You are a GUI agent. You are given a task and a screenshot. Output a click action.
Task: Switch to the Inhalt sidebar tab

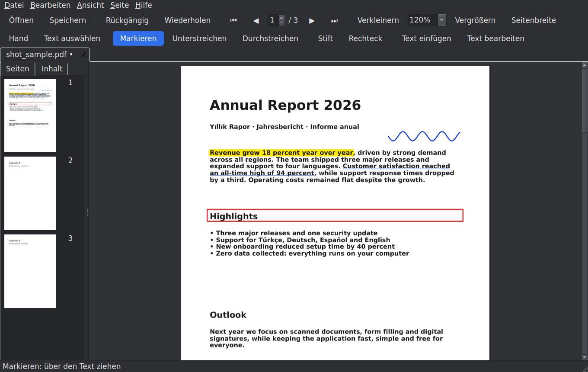click(x=52, y=69)
